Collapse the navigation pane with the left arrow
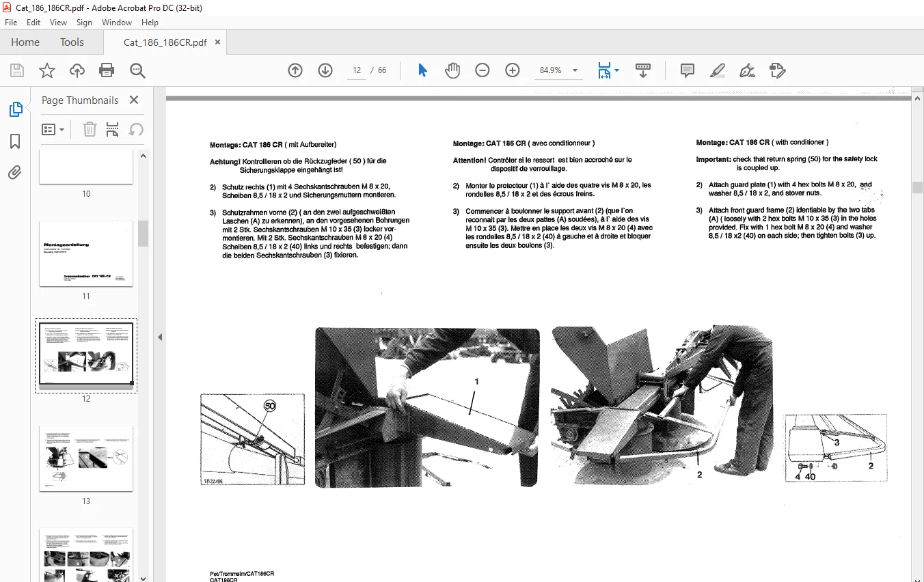The width and height of the screenshot is (924, 582). pyautogui.click(x=160, y=337)
